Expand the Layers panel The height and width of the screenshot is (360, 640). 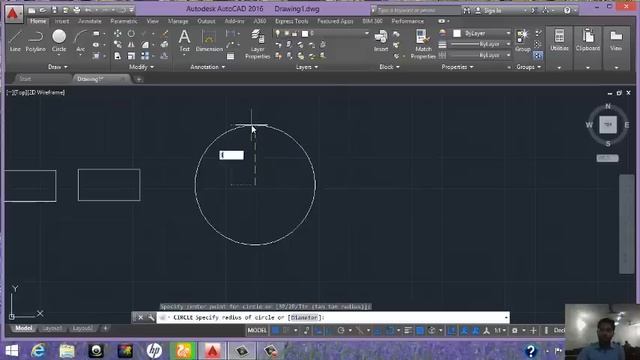click(x=307, y=67)
